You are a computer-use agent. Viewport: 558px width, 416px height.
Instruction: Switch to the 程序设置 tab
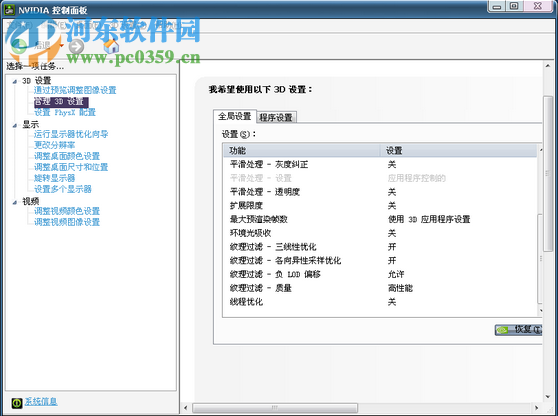(276, 117)
